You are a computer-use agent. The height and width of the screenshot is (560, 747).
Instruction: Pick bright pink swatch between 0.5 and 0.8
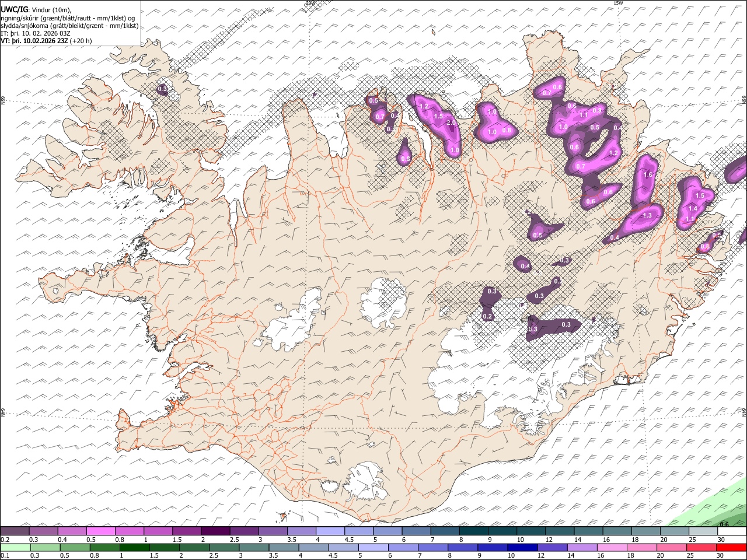(x=100, y=531)
